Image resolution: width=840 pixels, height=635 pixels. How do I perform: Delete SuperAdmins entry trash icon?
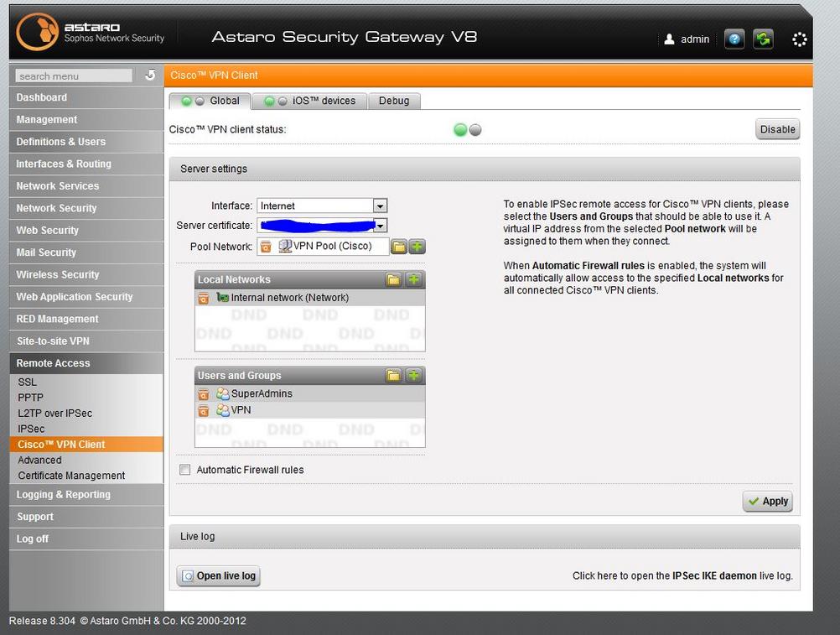tap(204, 394)
